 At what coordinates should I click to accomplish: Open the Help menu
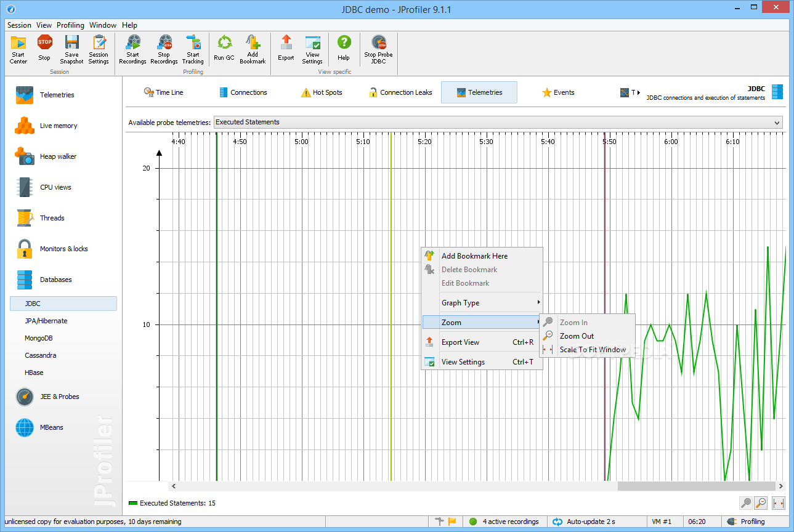point(129,25)
